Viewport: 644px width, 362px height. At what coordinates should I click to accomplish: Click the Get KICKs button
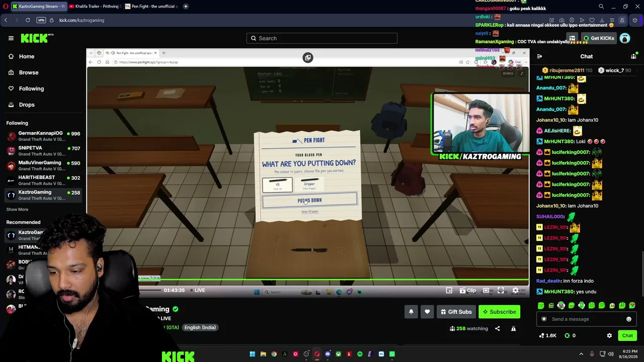[598, 38]
